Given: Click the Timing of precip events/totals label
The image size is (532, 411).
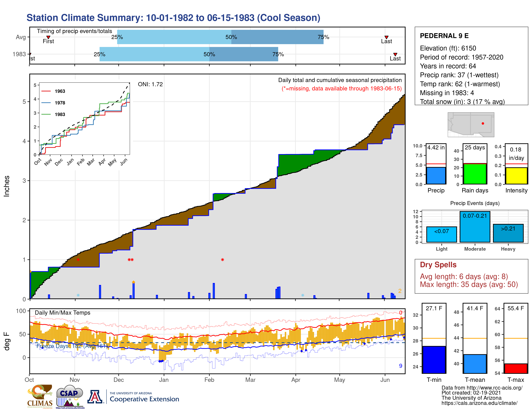Looking at the screenshot, I should 74,31.
